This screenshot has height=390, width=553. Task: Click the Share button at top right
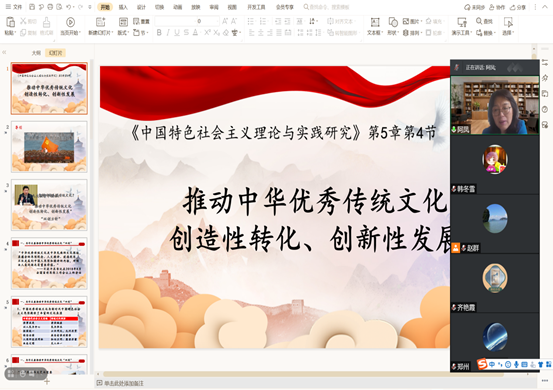518,7
